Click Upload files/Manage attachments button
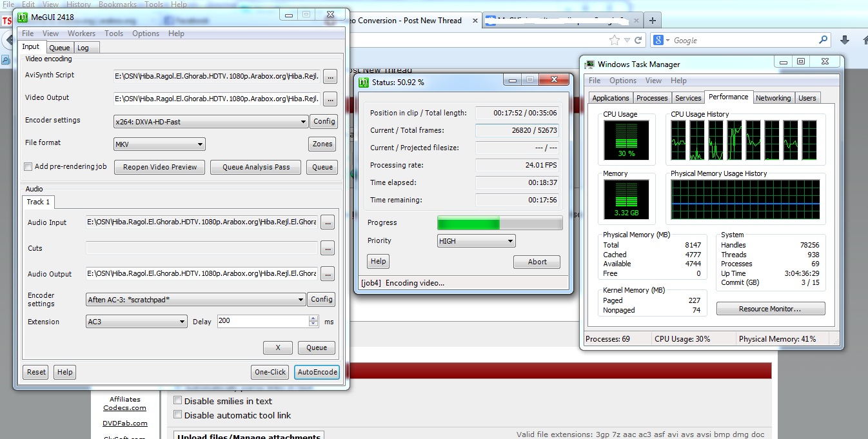This screenshot has height=439, width=868. (x=249, y=436)
